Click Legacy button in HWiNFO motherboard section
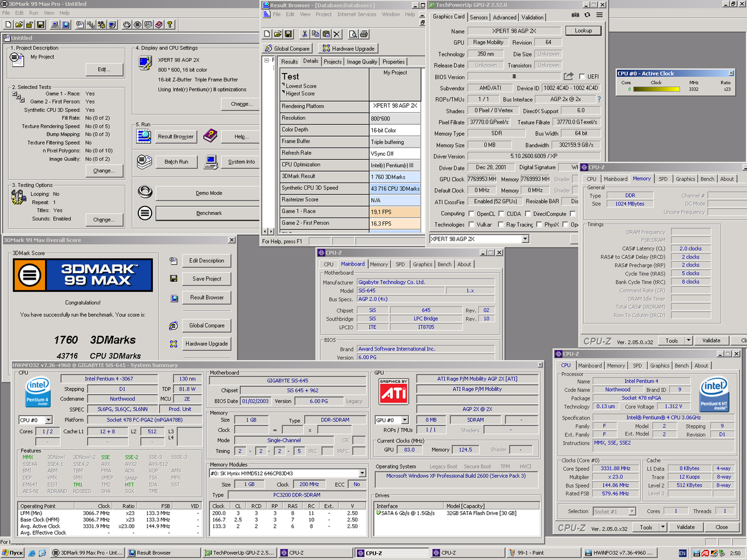This screenshot has width=747, height=560. click(354, 401)
